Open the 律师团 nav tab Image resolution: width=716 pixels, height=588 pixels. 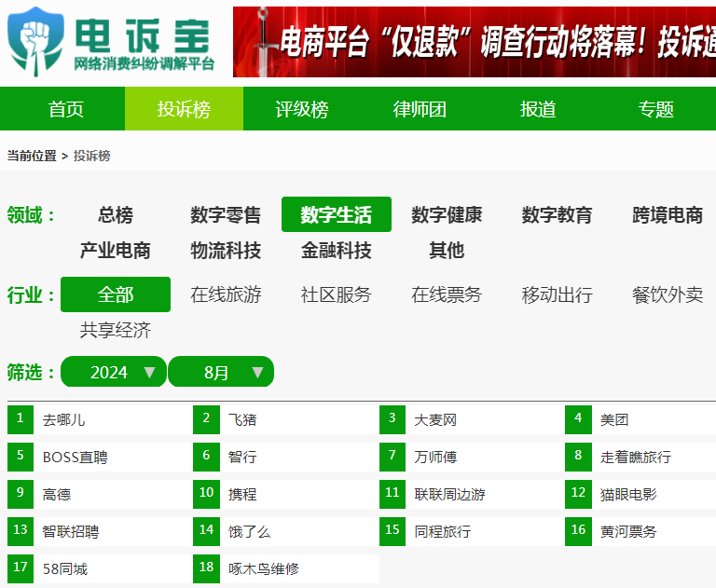click(420, 109)
